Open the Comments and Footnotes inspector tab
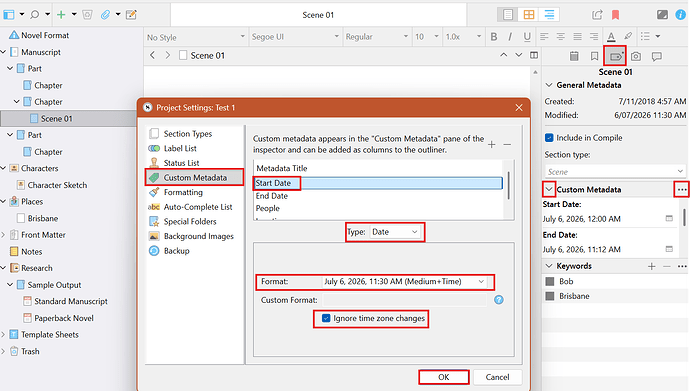Screen dimensions: 690x391 (657, 56)
